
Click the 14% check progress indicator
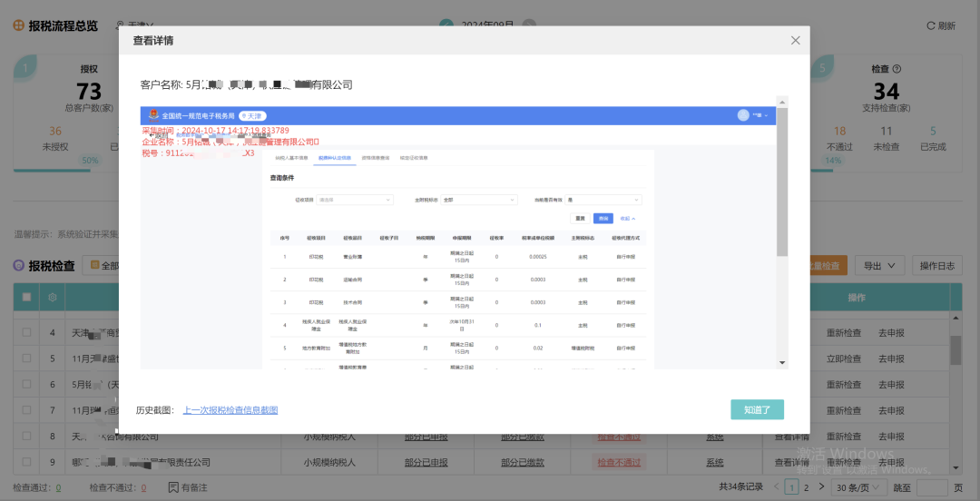[x=832, y=160]
